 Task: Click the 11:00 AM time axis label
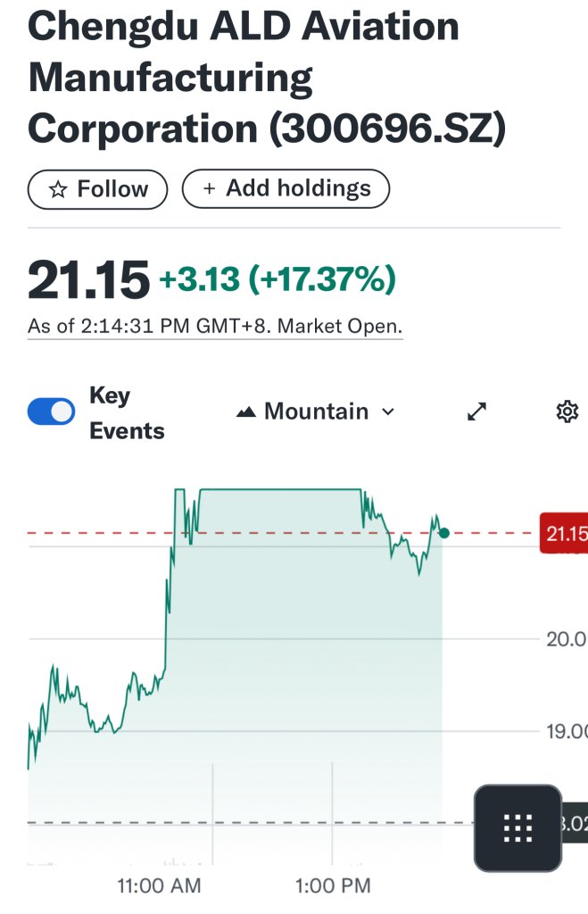point(159,886)
